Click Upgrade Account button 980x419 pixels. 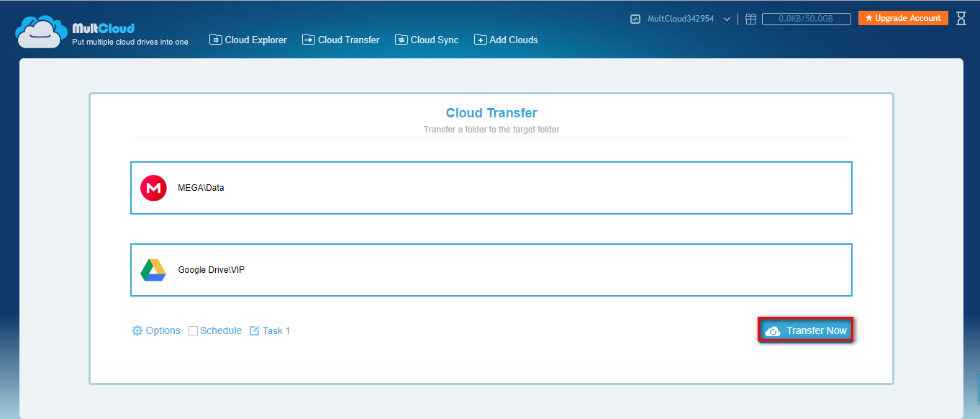click(903, 18)
